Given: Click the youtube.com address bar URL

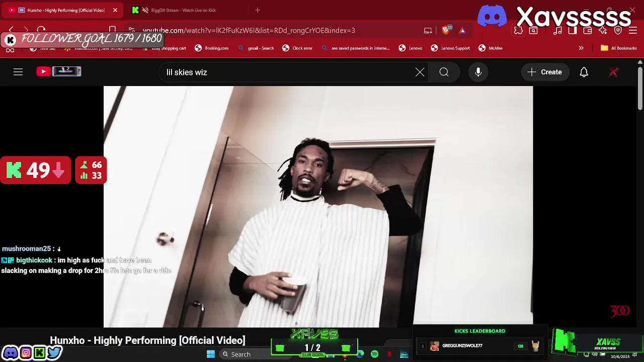Looking at the screenshot, I should coord(249,31).
